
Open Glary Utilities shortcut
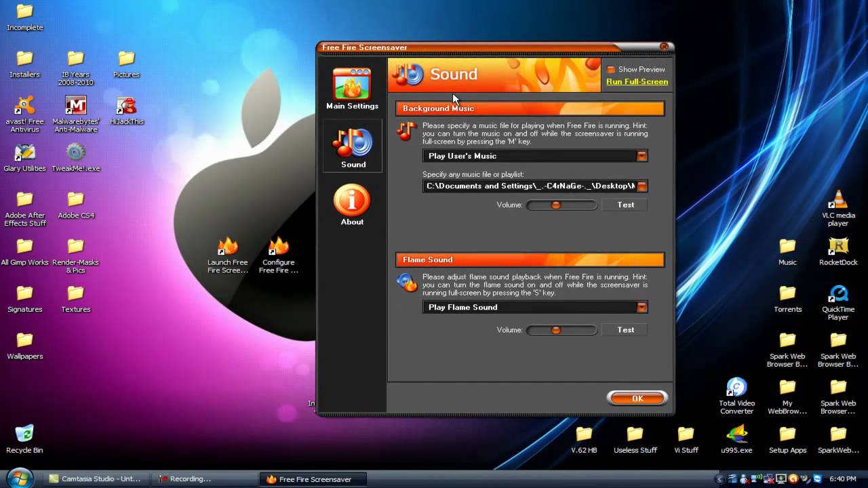click(x=24, y=157)
